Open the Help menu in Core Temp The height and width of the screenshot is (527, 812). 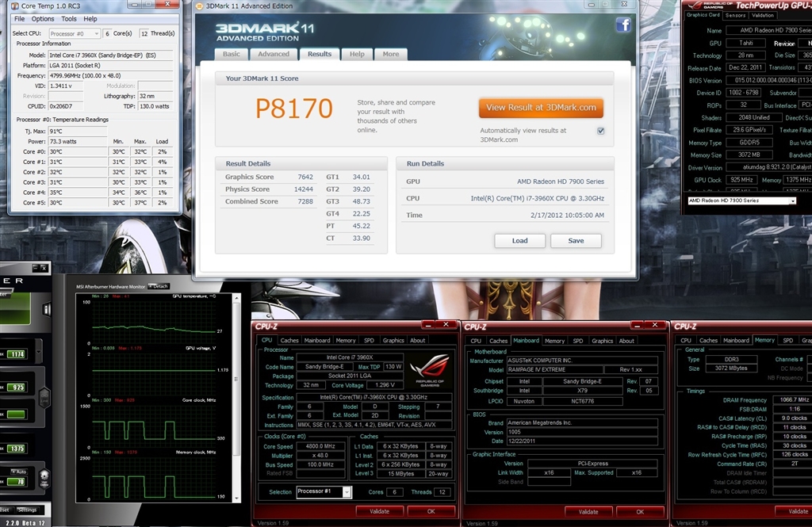point(90,19)
